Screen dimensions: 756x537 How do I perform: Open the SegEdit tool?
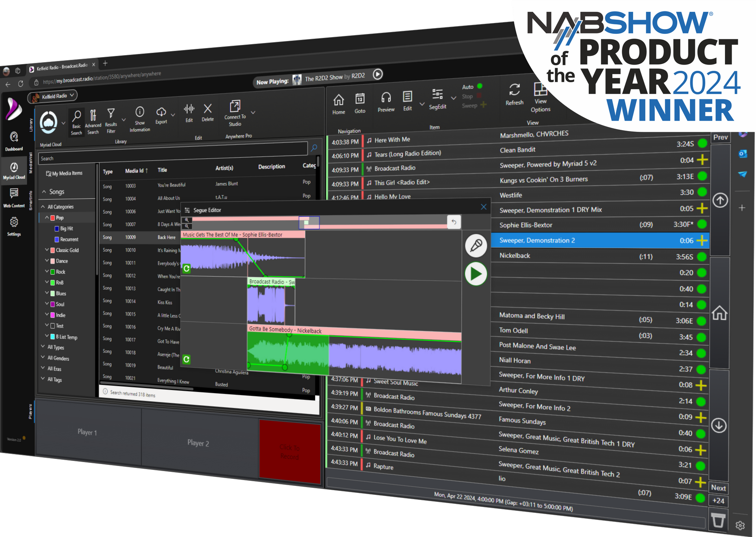[x=437, y=99]
